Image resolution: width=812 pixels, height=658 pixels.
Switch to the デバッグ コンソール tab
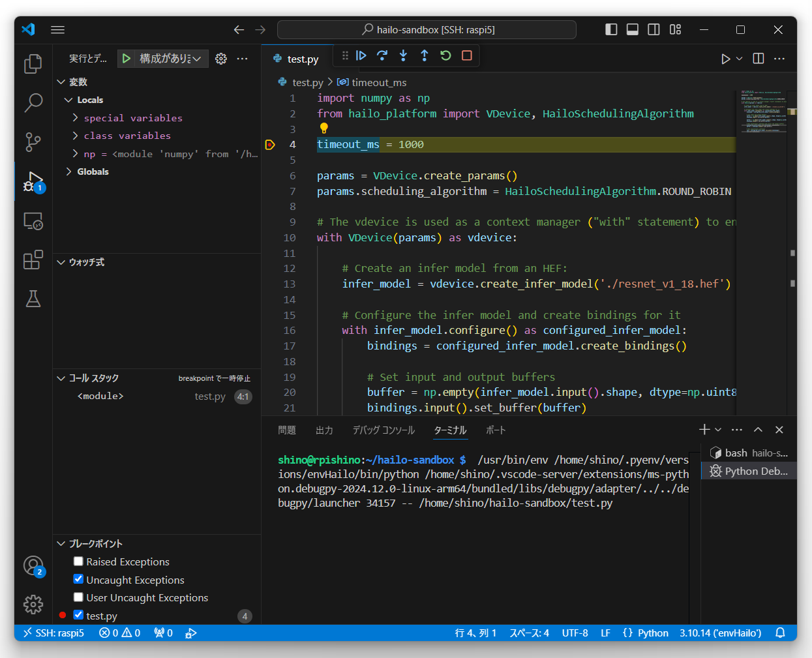383,430
